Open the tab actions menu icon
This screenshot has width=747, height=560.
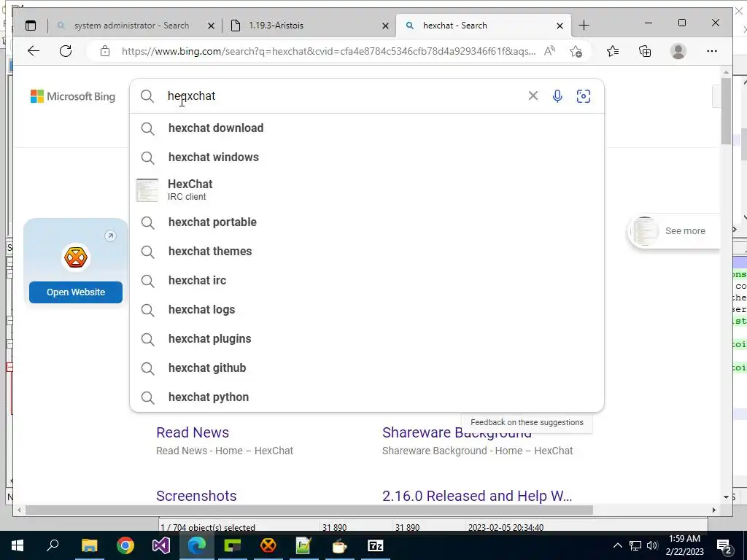click(x=31, y=26)
